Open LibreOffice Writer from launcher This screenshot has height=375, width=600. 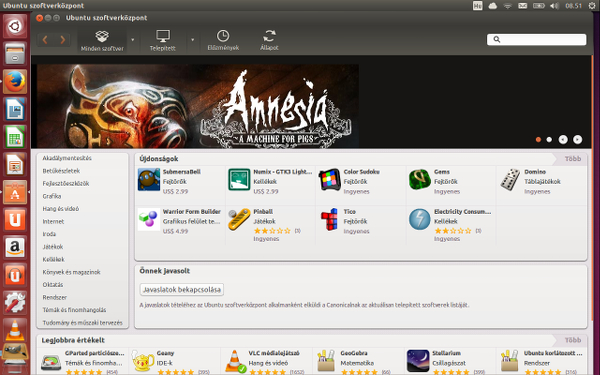click(x=15, y=109)
